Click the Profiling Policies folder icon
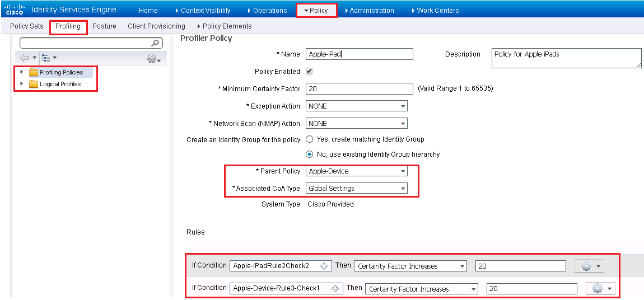Viewport: 644px width, 300px height. coord(34,73)
